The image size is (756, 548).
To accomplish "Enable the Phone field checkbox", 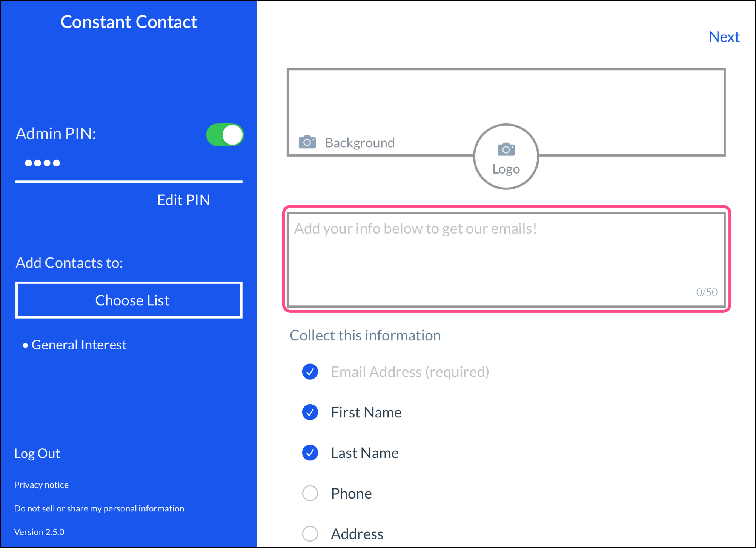I will [x=310, y=493].
